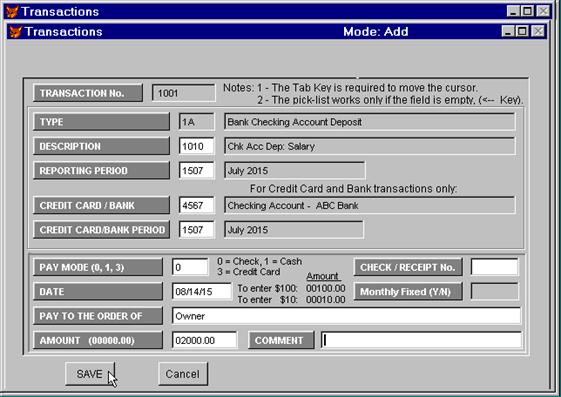Click the 'Amount' underlined heading
Viewport: 561px width, 397px height.
click(x=323, y=276)
